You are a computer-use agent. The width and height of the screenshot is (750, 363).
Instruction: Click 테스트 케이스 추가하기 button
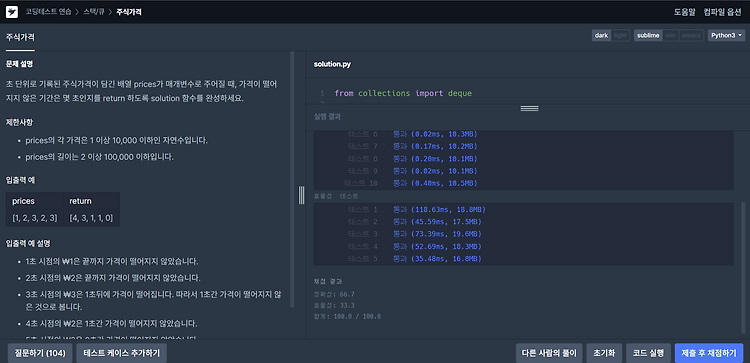[x=121, y=353]
